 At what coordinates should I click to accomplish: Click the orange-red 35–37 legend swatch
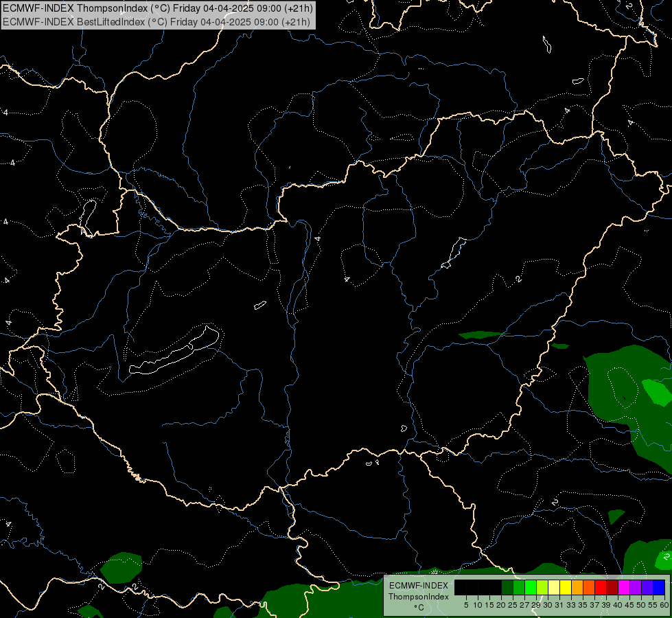click(589, 587)
